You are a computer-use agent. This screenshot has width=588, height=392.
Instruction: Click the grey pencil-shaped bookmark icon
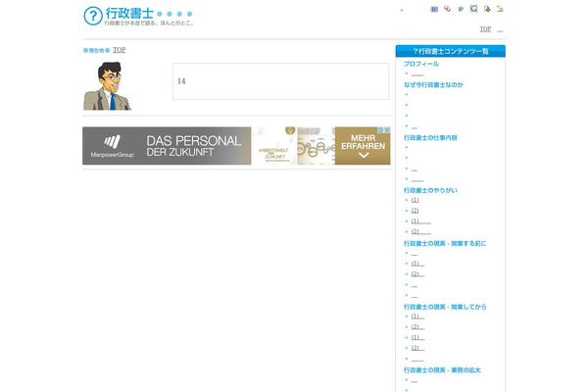coord(461,9)
